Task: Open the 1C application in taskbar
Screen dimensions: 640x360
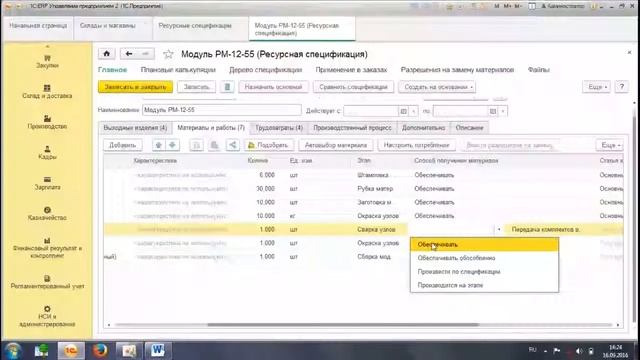Action: coord(71,350)
